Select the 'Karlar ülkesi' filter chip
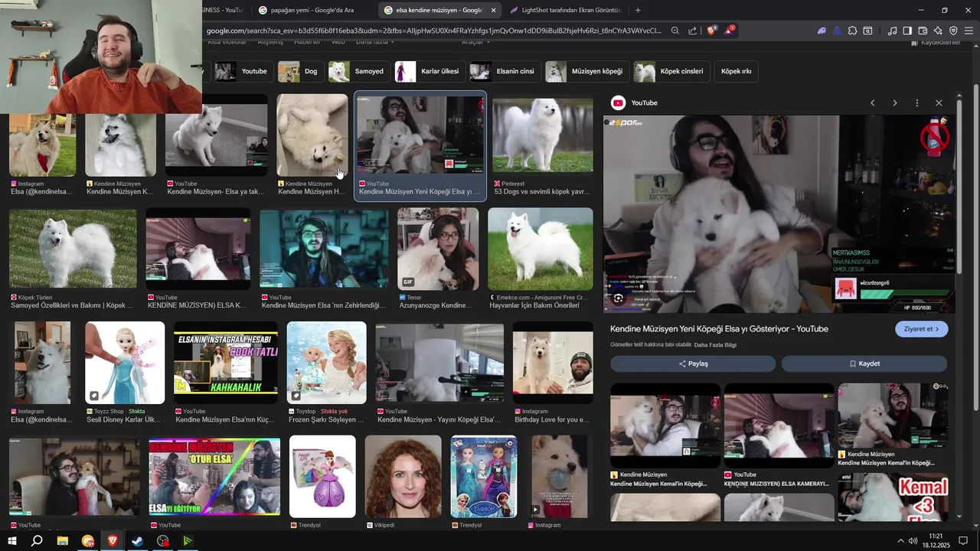 [x=430, y=71]
